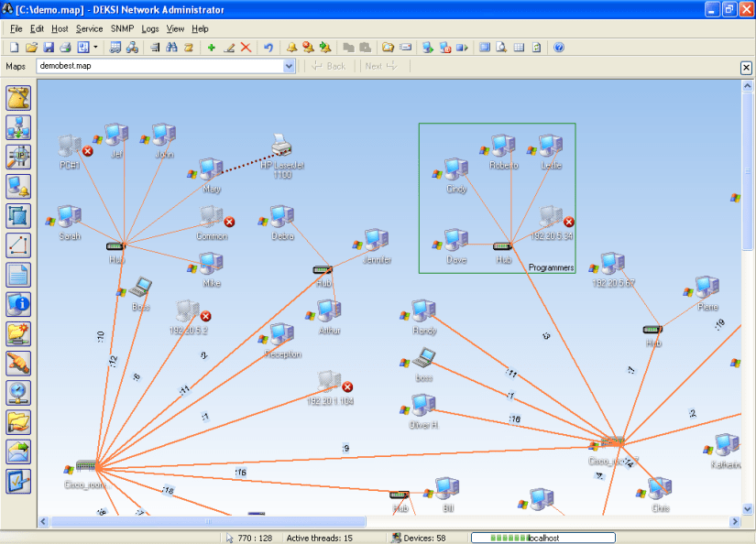
Task: Click the New map toolbar icon
Action: tap(15, 47)
